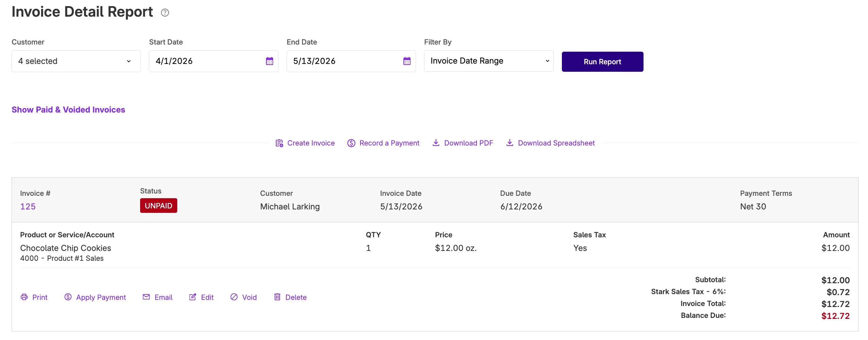Click the Download Spreadsheet arrow icon
This screenshot has height=340, width=868.
(x=510, y=143)
